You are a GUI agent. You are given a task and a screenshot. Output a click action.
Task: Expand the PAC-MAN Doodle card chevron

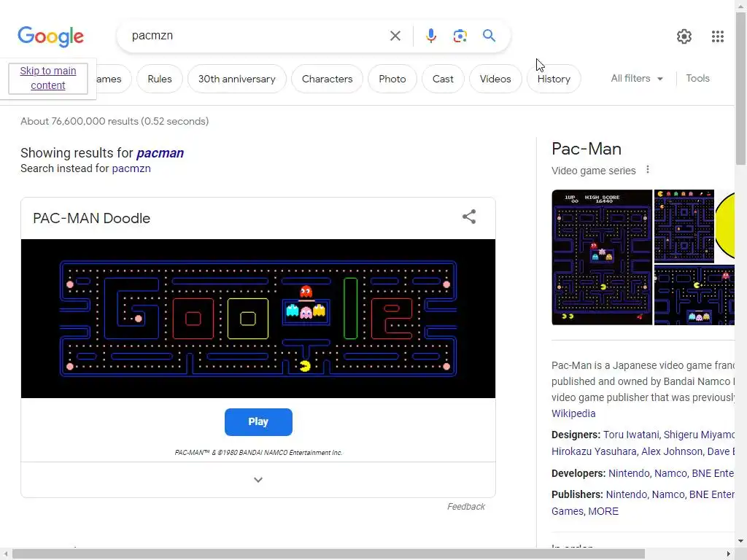[258, 480]
